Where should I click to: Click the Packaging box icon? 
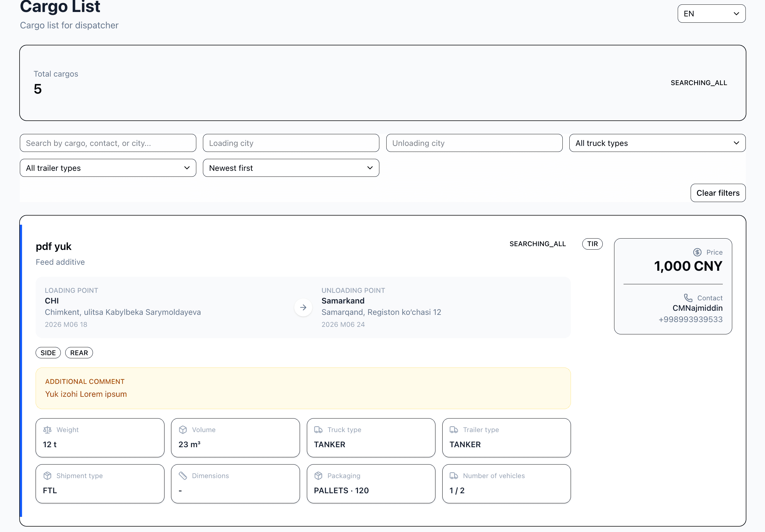click(318, 476)
